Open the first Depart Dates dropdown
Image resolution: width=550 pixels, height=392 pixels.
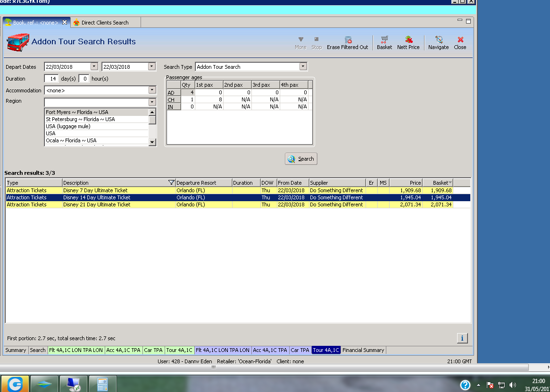pos(94,67)
